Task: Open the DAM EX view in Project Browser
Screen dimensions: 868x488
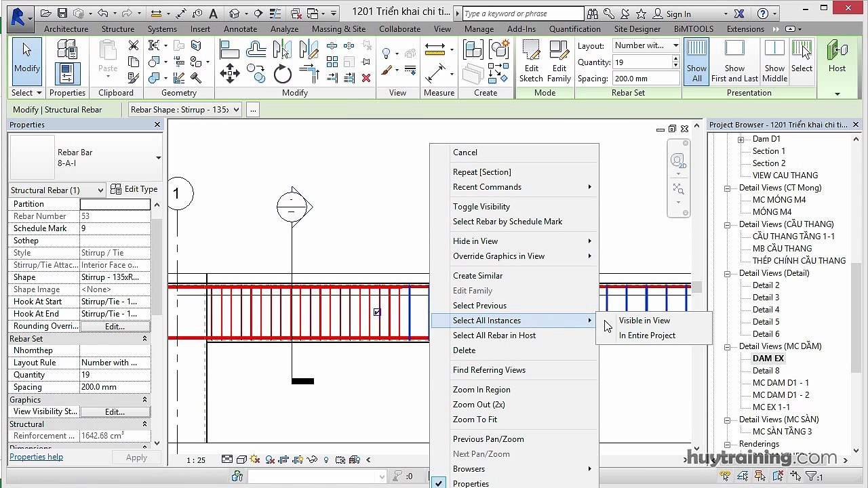Action: pyautogui.click(x=768, y=359)
